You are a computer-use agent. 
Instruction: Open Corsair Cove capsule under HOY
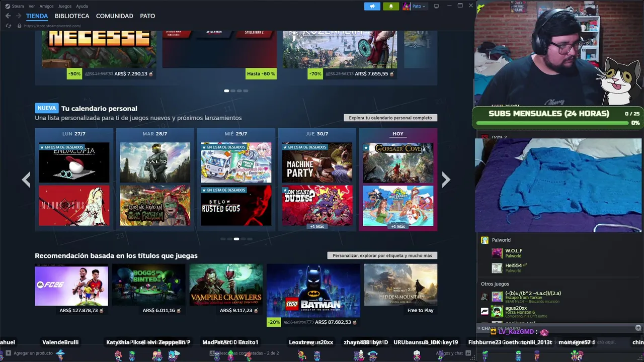pos(398,162)
